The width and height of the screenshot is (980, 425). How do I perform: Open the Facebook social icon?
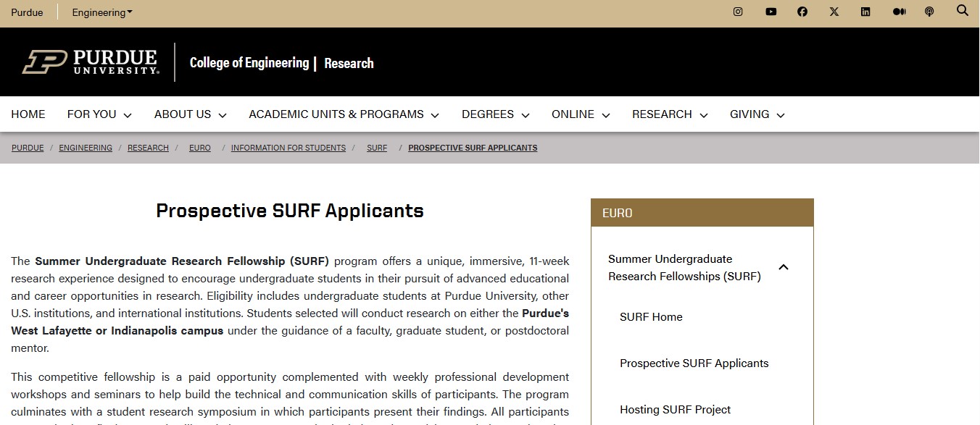[802, 12]
